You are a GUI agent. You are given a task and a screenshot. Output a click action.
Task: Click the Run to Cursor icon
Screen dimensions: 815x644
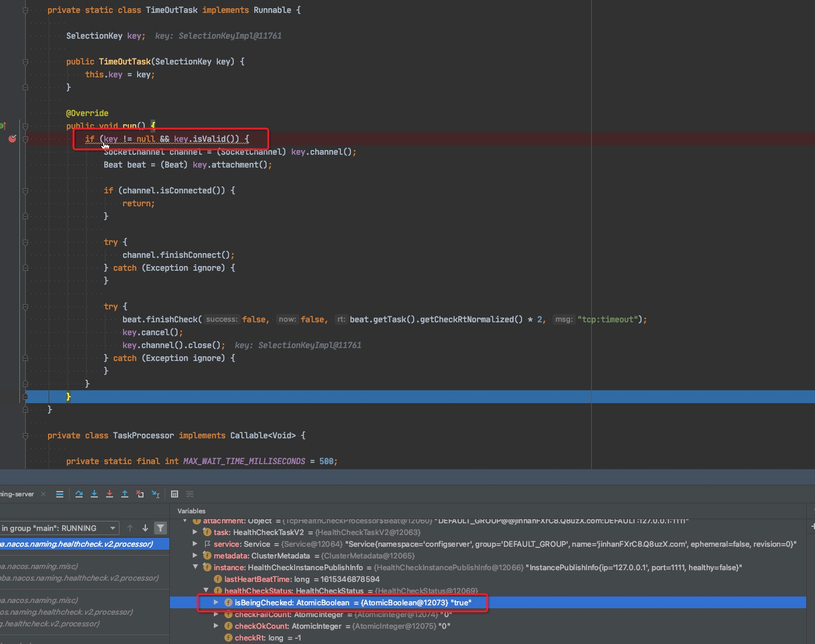coord(155,495)
